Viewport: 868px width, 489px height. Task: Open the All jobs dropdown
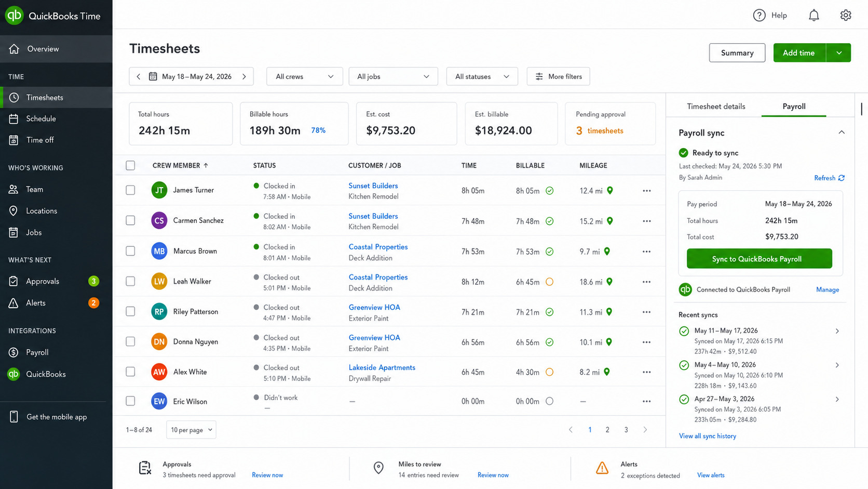pos(393,76)
